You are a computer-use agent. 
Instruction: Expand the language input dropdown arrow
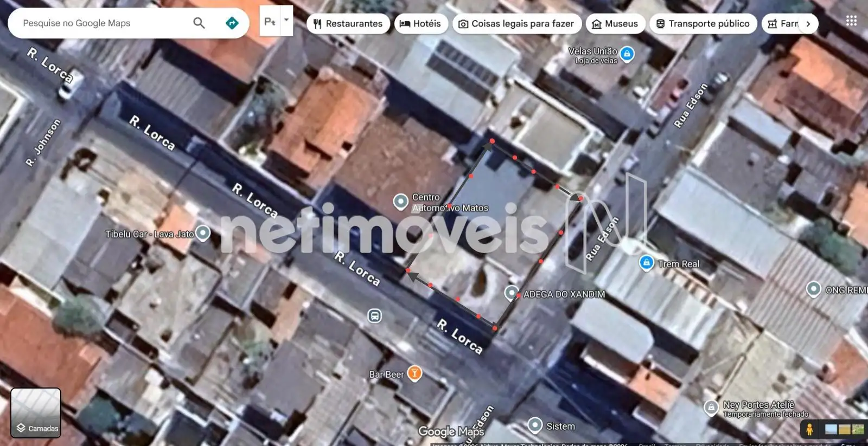[286, 20]
